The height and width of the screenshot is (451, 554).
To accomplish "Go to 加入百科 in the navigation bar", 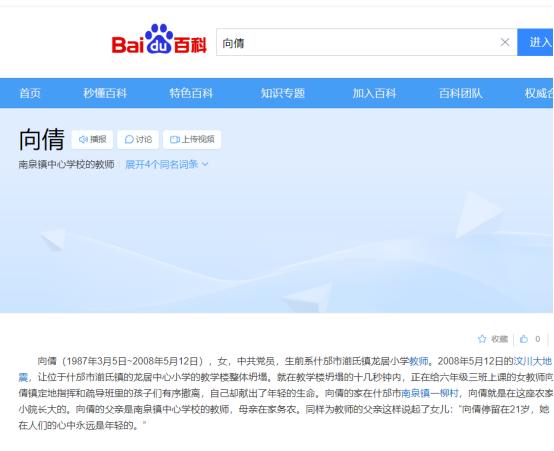I will (375, 93).
